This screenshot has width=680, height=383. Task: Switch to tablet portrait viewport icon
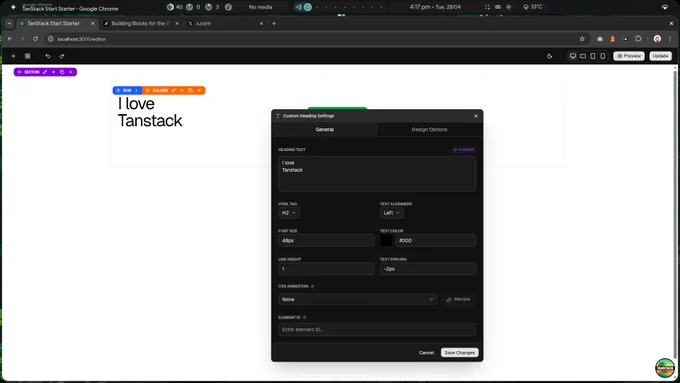[x=593, y=56]
